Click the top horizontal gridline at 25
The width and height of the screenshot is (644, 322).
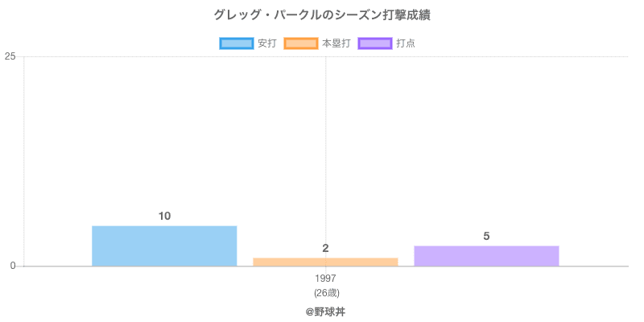point(483,56)
